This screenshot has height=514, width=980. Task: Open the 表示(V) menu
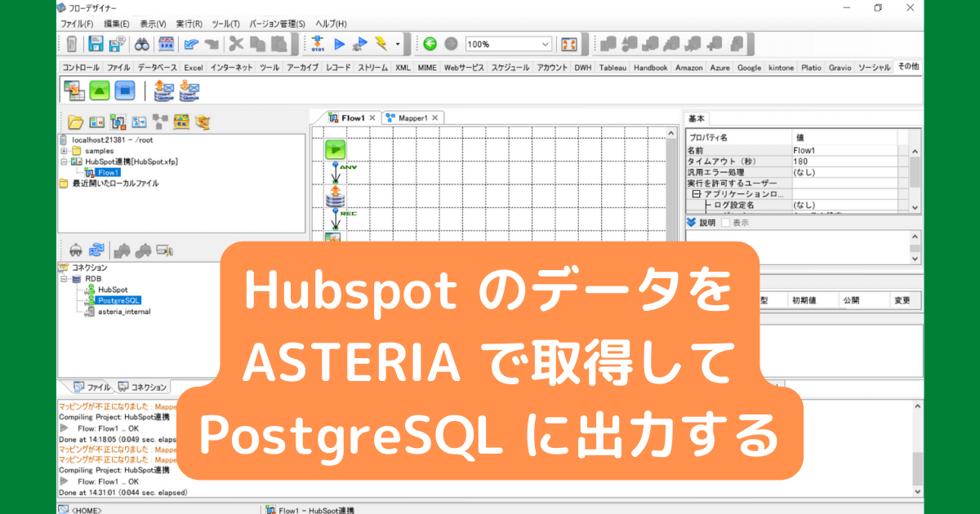click(x=153, y=24)
